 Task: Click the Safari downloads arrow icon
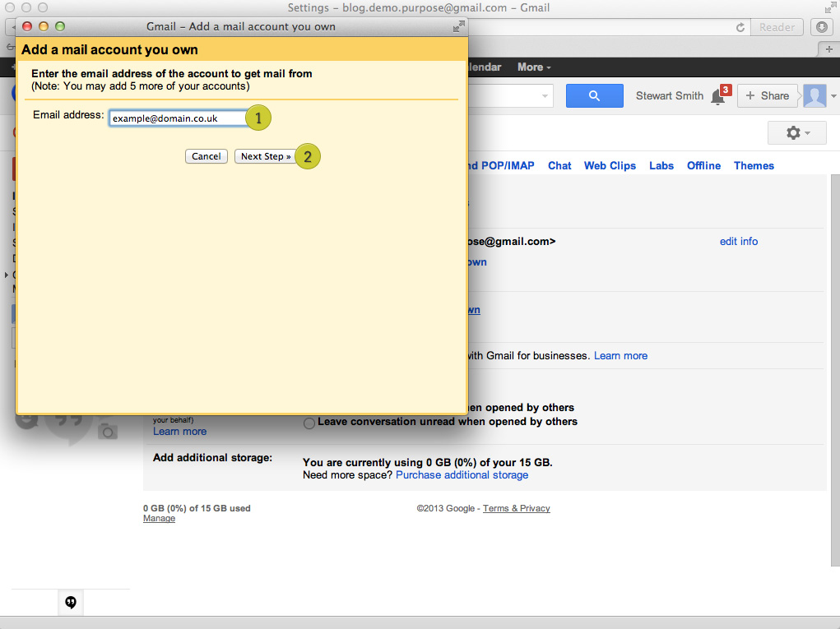(822, 27)
